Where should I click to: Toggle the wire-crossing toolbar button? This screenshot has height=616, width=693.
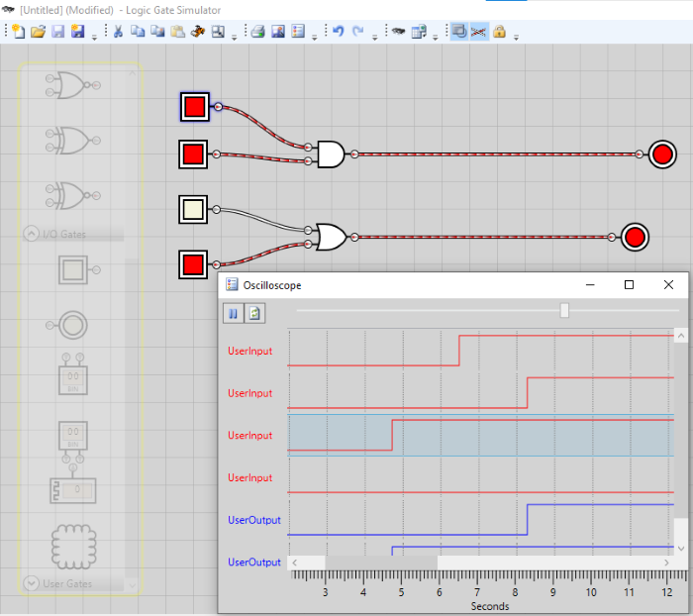click(x=479, y=32)
